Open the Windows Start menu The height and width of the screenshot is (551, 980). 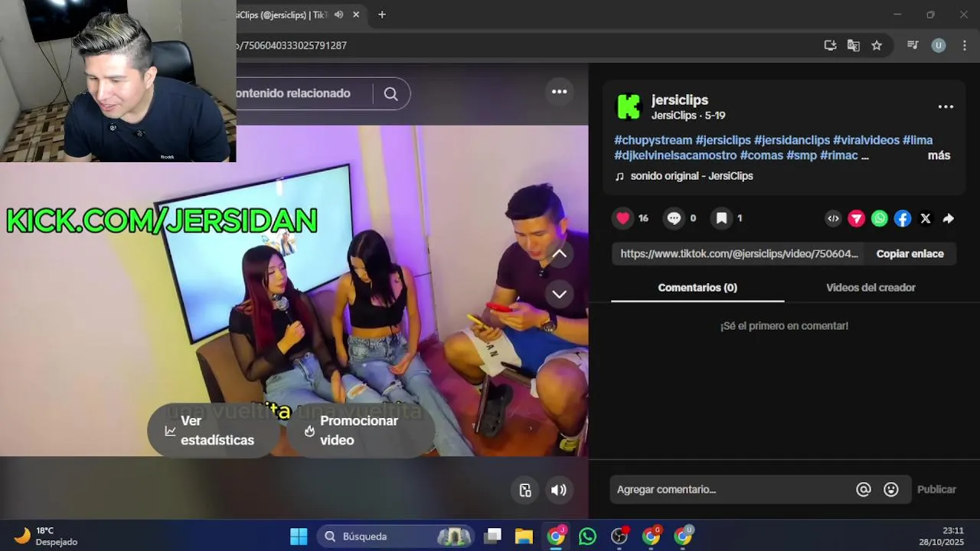(x=299, y=536)
